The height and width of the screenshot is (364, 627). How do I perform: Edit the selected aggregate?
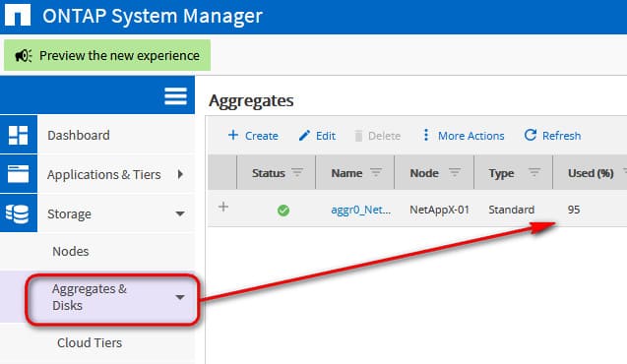317,136
